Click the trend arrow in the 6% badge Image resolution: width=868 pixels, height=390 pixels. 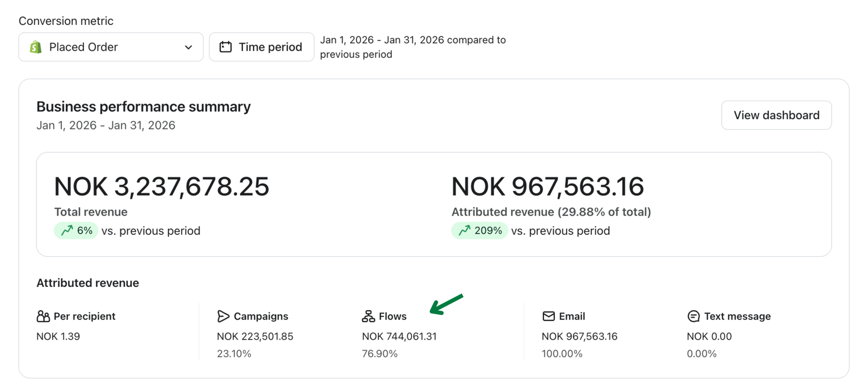pos(67,230)
